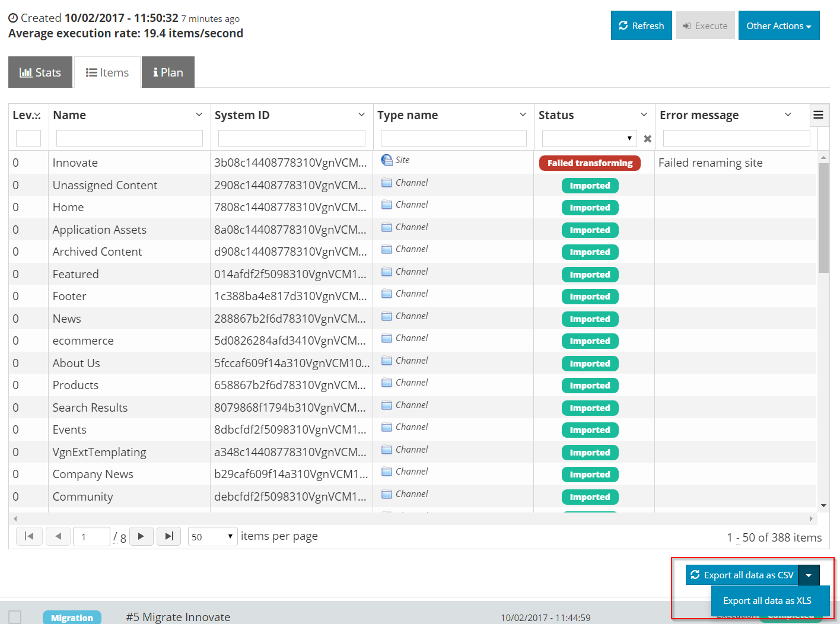This screenshot has width=840, height=624.
Task: Open the Error message column menu chevron
Action: (x=788, y=114)
